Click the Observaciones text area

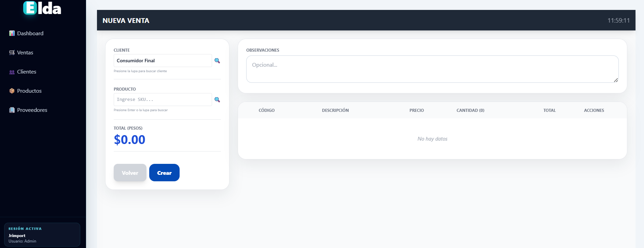[432, 69]
